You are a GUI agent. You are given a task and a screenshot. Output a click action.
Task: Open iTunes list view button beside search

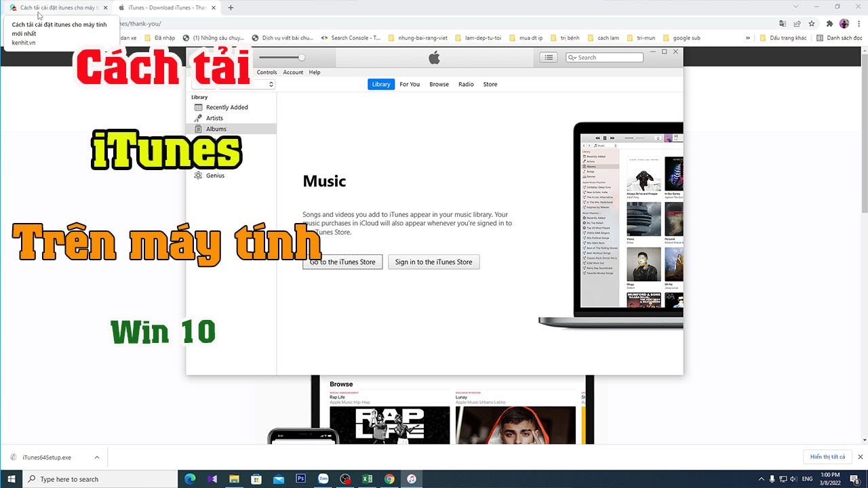548,58
